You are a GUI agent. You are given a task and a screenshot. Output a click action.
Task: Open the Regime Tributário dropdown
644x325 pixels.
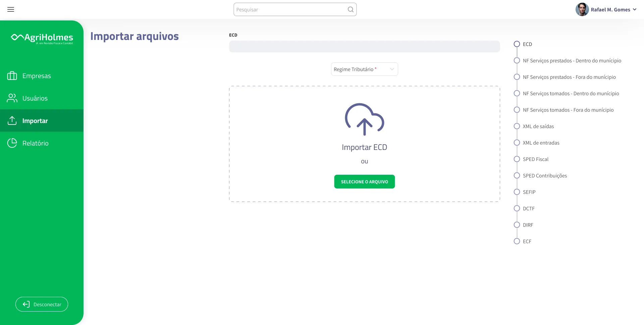[365, 69]
